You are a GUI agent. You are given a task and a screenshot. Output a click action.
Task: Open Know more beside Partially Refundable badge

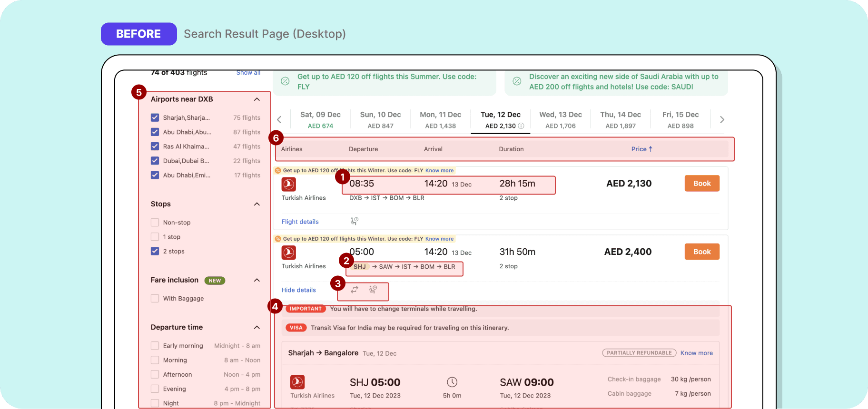696,353
